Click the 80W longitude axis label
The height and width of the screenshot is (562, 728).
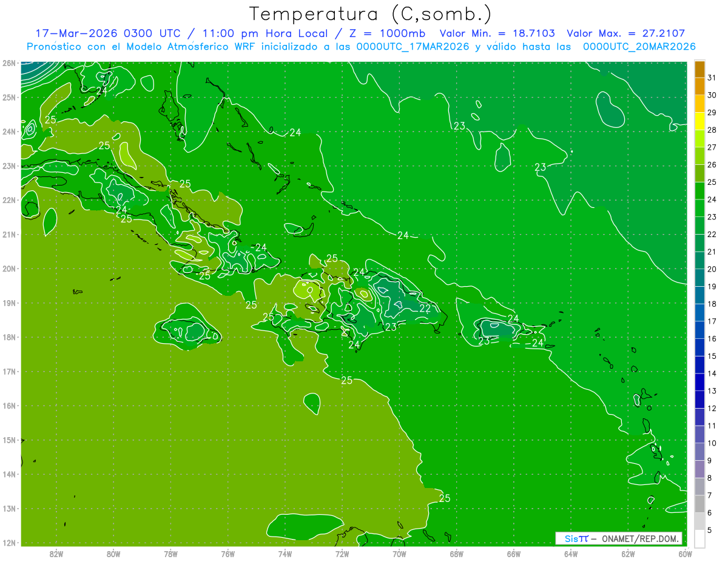113,554
